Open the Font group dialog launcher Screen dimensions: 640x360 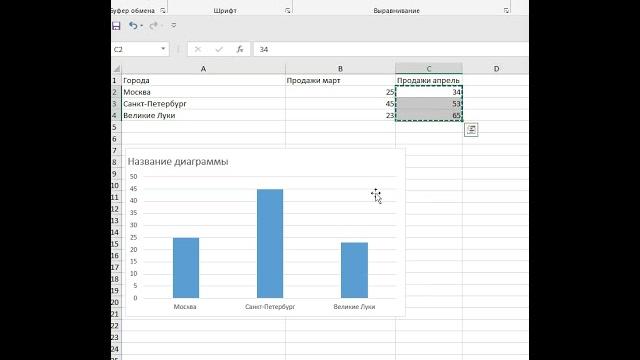tap(288, 11)
